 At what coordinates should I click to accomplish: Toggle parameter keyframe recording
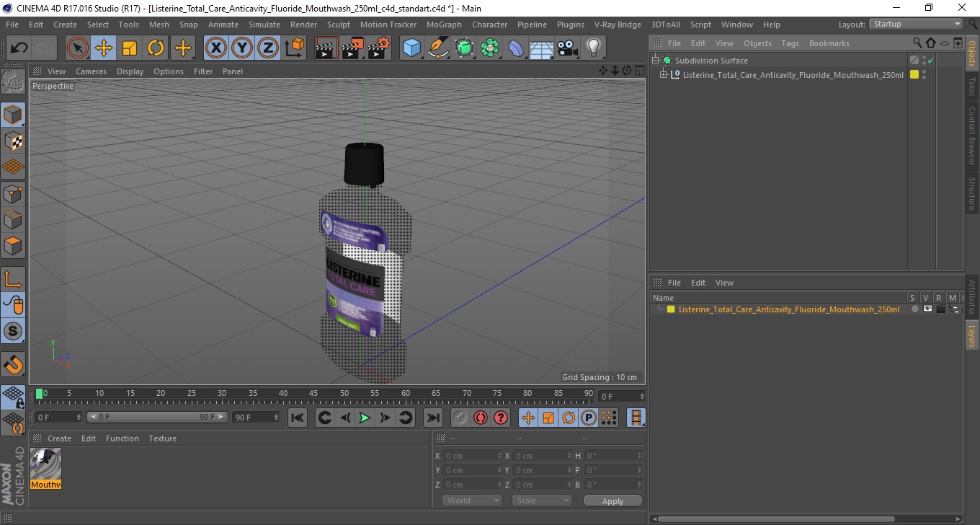coord(589,418)
